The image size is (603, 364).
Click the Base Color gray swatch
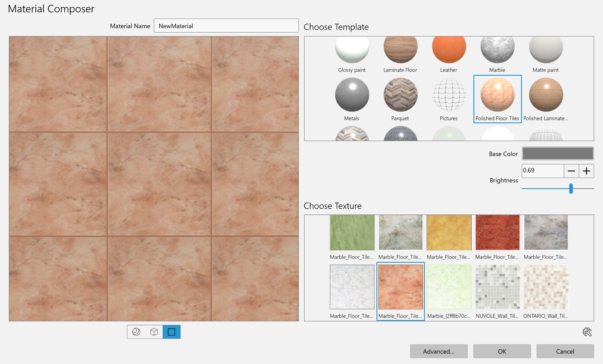[x=558, y=153]
